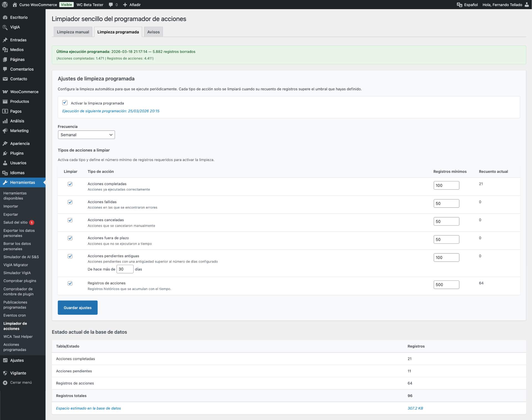The image size is (532, 420).
Task: Click the Pagos payments icon
Action: (x=5, y=111)
